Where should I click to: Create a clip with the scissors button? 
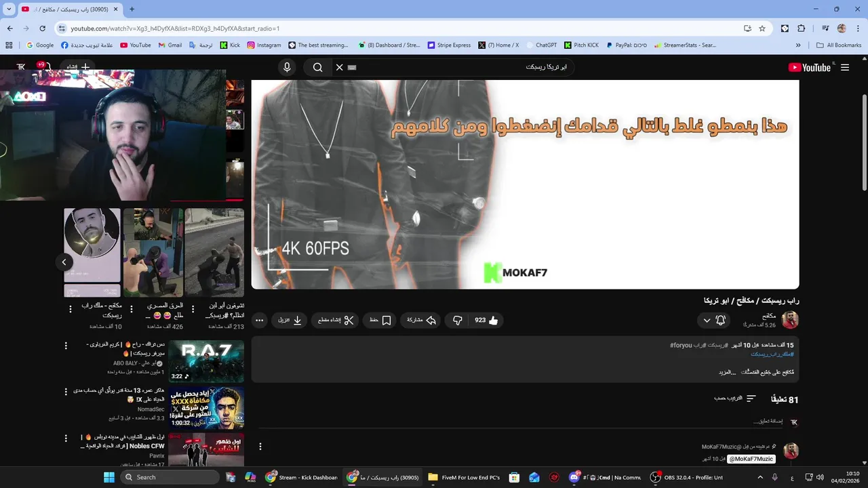(x=336, y=320)
